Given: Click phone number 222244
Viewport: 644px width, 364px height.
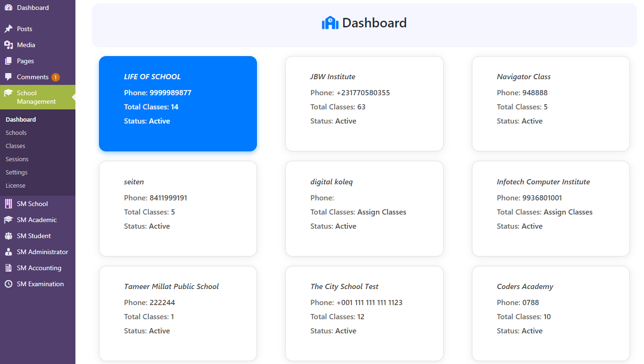Looking at the screenshot, I should coord(162,302).
